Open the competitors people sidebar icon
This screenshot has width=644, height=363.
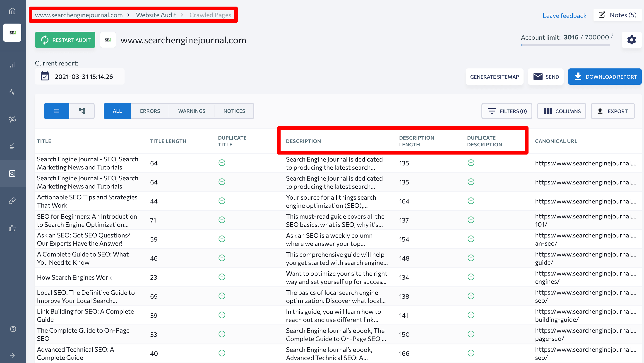pos(12,119)
